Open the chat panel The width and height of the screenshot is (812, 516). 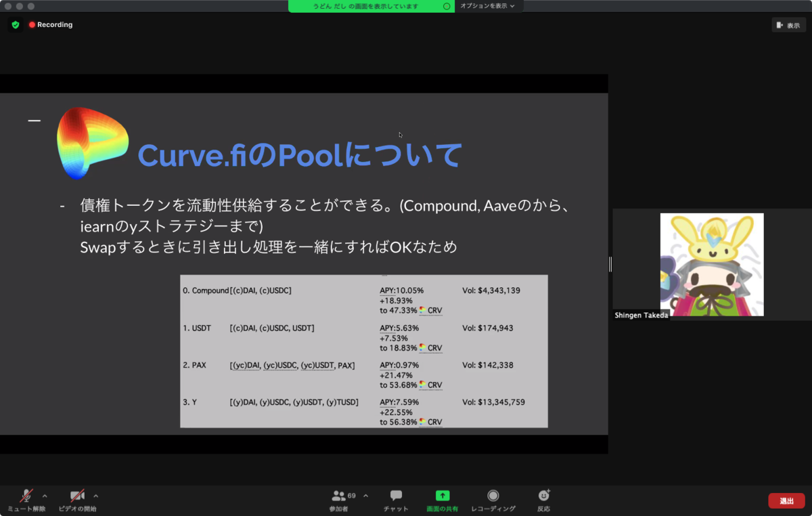click(396, 500)
